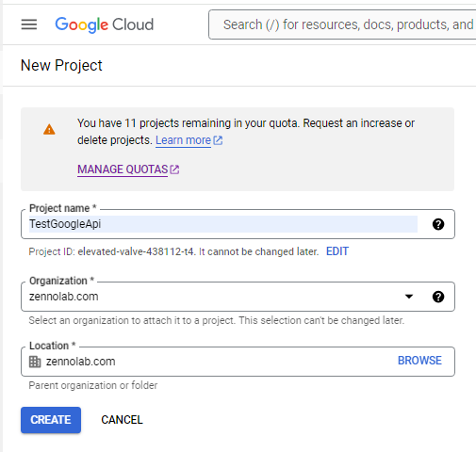476x452 pixels.
Task: Focus the resources search box
Action: coord(342,24)
